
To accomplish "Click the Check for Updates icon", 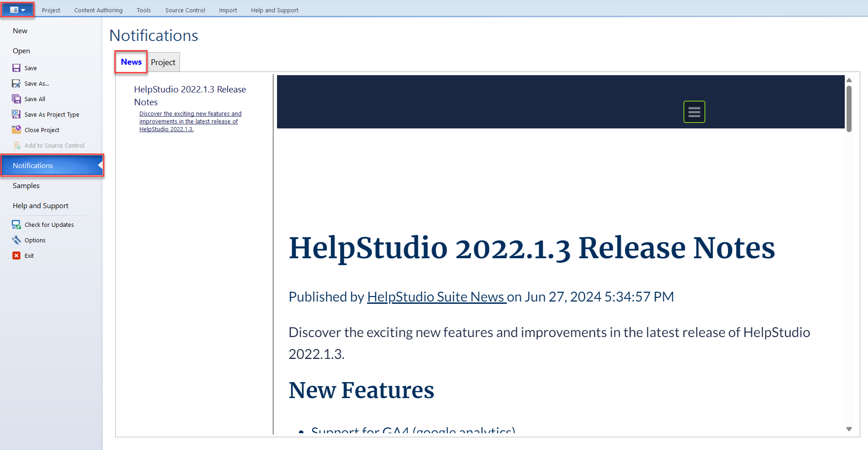I will [16, 225].
